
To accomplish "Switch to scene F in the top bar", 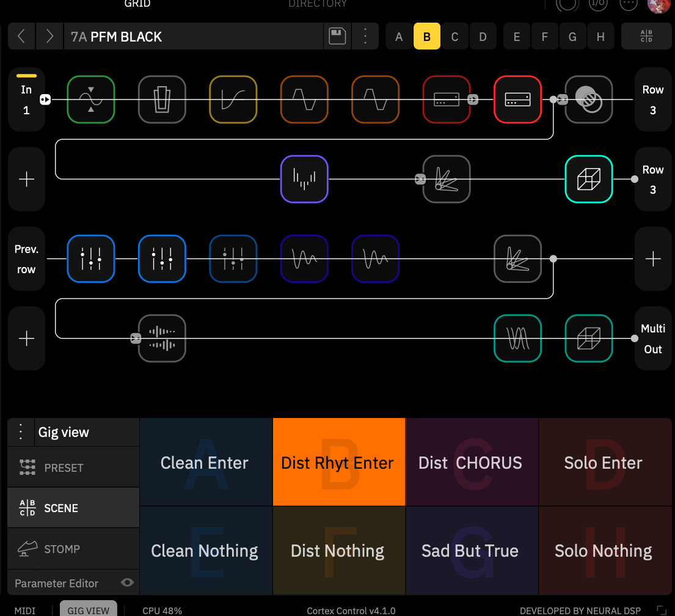I will (x=544, y=37).
